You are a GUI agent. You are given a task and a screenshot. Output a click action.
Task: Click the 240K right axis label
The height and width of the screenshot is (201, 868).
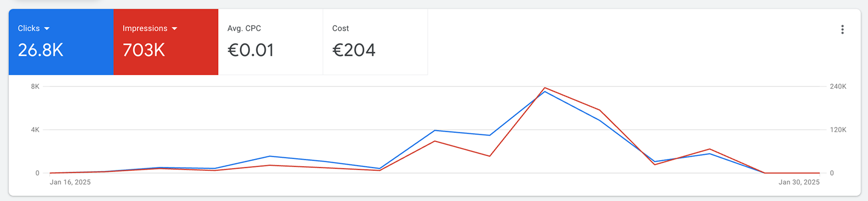click(x=838, y=86)
